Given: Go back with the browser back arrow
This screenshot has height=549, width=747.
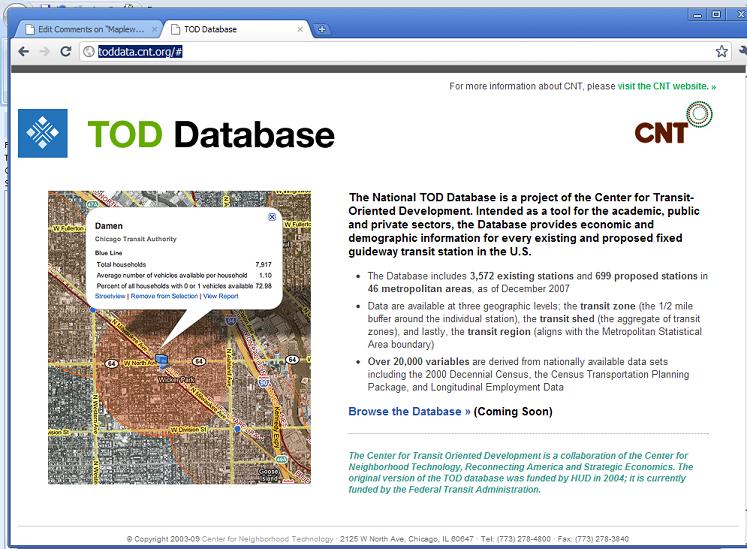Looking at the screenshot, I should coord(23,51).
